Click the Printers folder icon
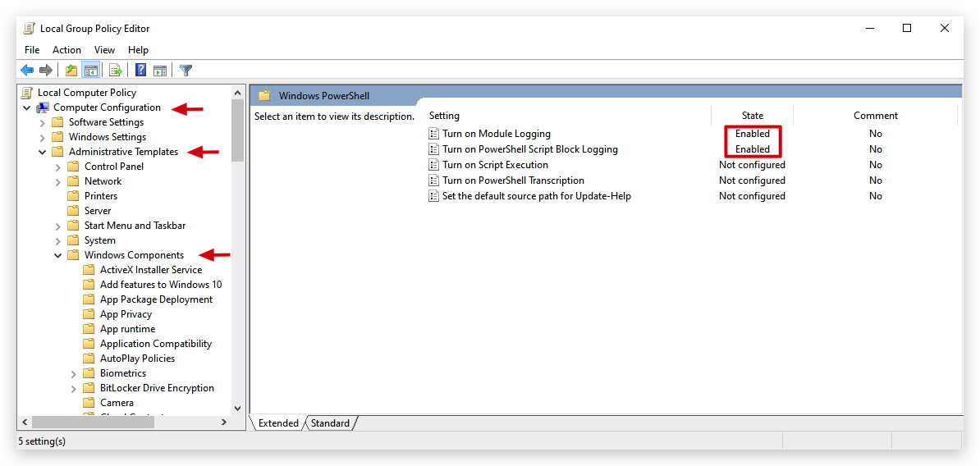The height and width of the screenshot is (466, 980). (74, 196)
